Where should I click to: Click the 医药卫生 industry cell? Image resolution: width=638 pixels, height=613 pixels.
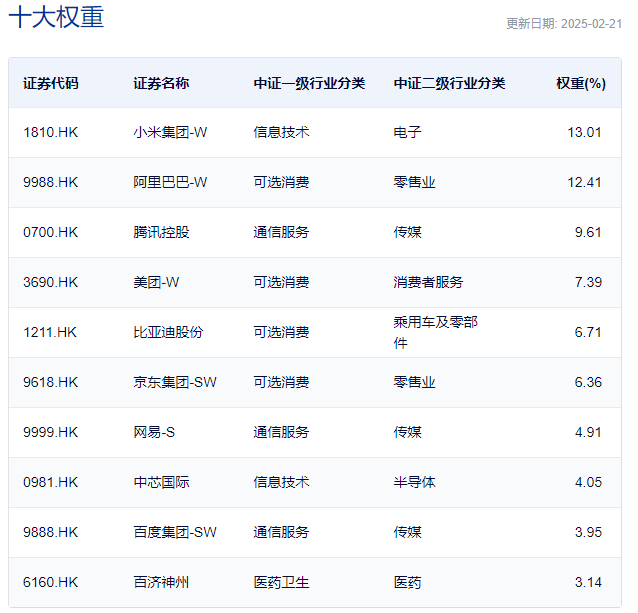point(281,582)
